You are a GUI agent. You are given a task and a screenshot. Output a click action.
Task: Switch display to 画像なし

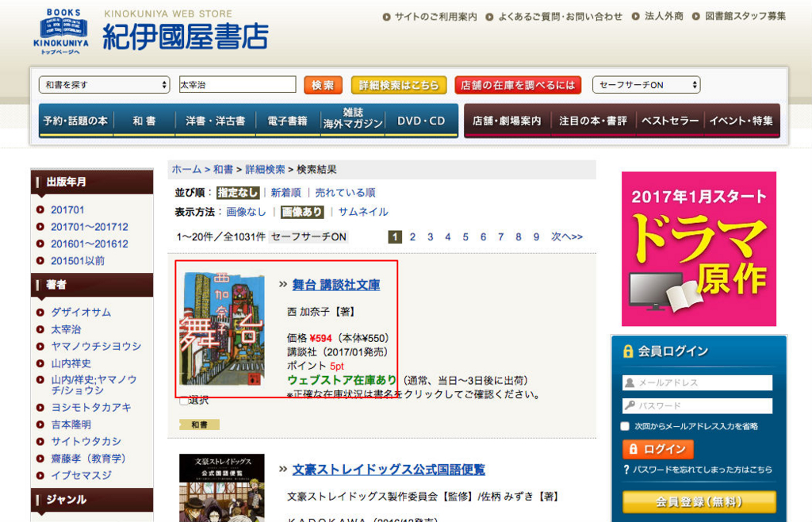pos(246,212)
